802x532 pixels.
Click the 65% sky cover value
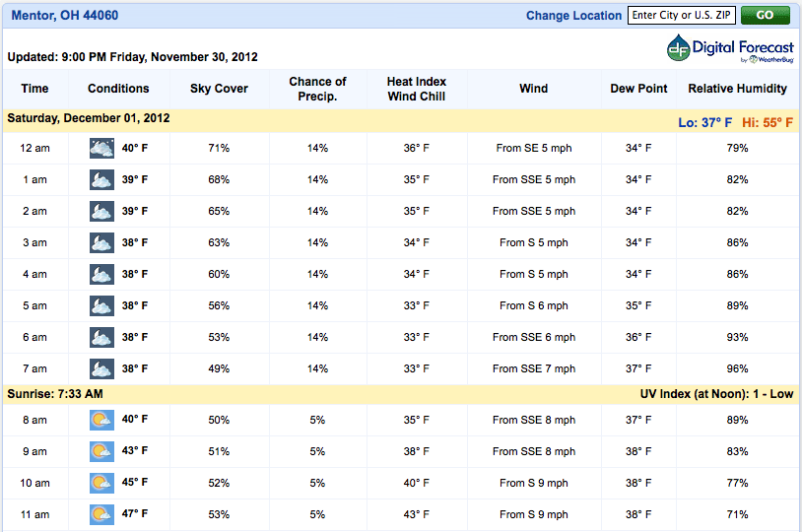[x=219, y=211]
